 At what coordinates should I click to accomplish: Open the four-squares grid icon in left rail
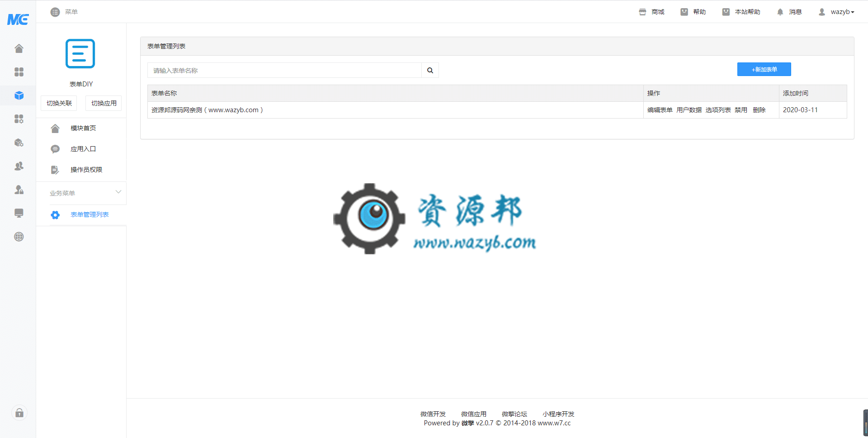point(19,72)
